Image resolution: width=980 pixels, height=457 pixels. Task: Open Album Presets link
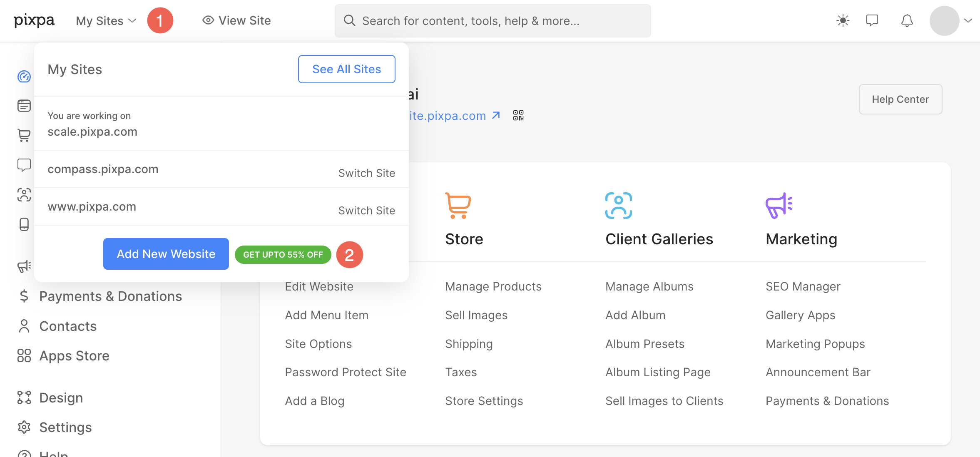point(645,344)
